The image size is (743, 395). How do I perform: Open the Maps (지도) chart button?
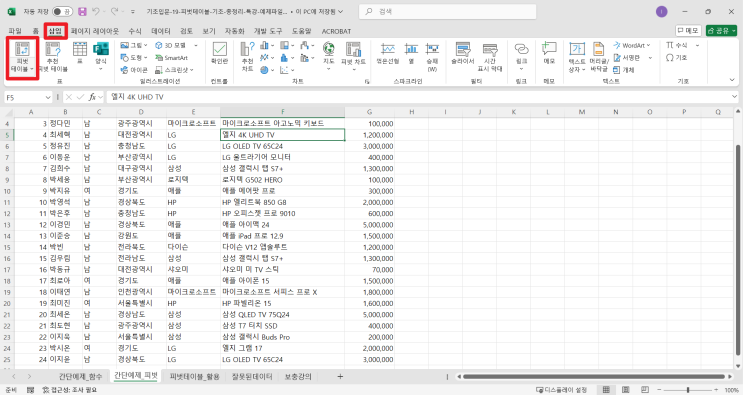[328, 56]
